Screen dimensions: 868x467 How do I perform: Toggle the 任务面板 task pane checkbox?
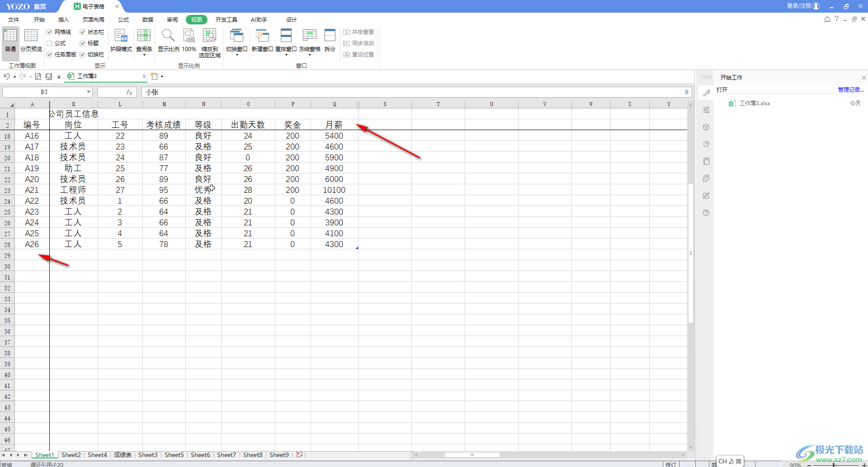click(x=50, y=55)
